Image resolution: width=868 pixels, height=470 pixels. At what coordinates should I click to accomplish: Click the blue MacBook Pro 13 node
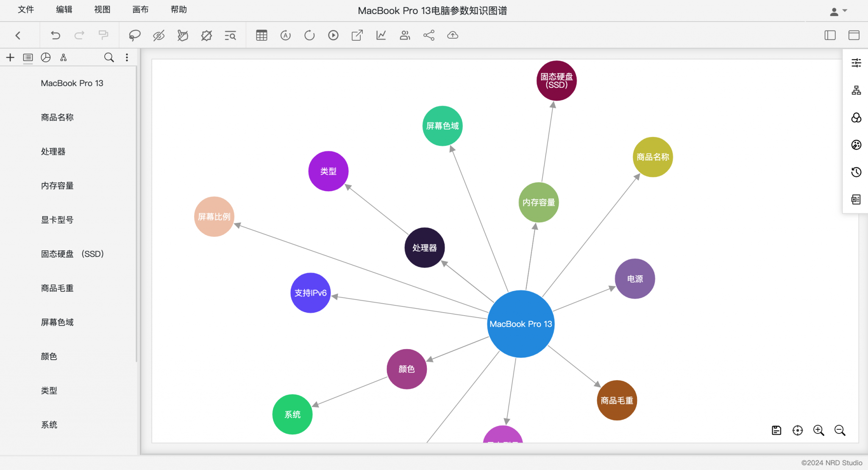(x=520, y=324)
